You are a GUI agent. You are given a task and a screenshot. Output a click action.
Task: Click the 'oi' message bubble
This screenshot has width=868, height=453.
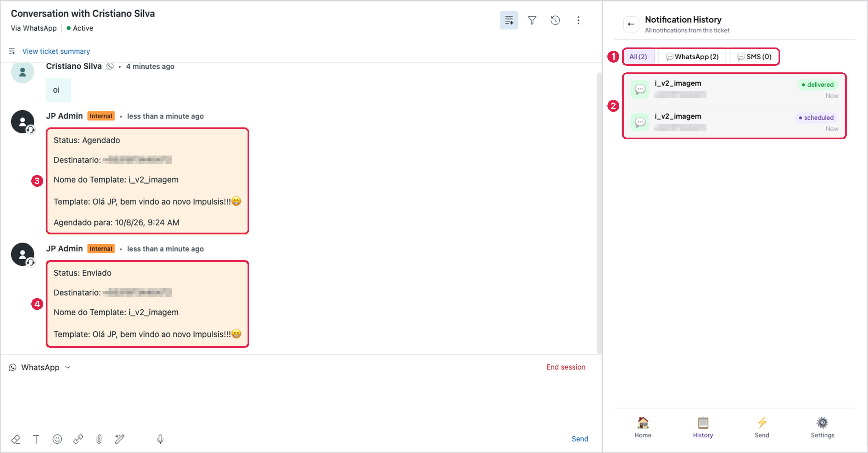coord(58,90)
